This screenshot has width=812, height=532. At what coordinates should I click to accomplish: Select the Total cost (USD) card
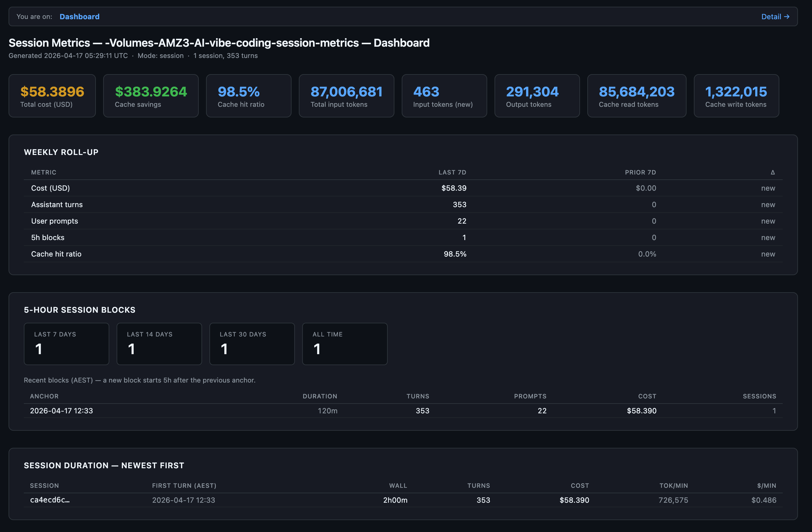pyautogui.click(x=52, y=96)
